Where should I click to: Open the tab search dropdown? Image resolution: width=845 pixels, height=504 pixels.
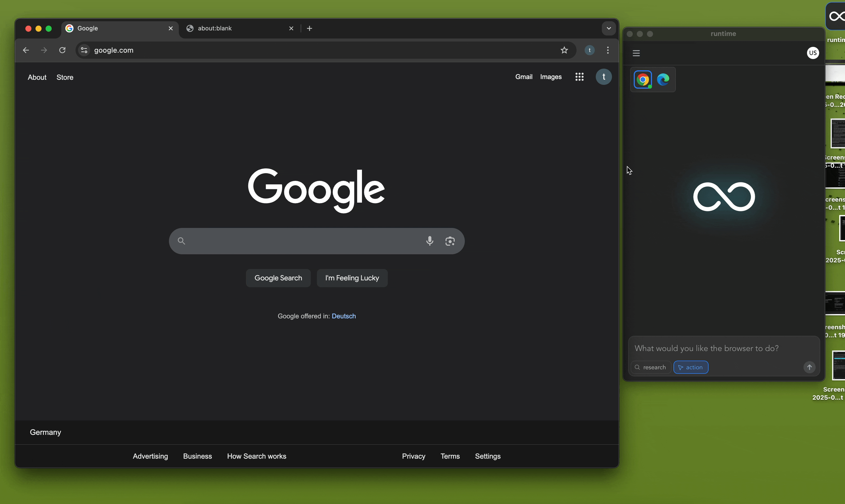608,29
